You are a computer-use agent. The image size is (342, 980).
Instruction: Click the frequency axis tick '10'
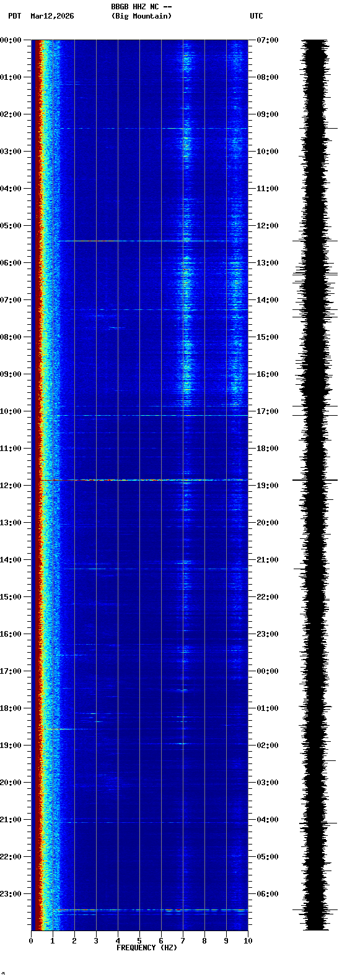(x=248, y=941)
